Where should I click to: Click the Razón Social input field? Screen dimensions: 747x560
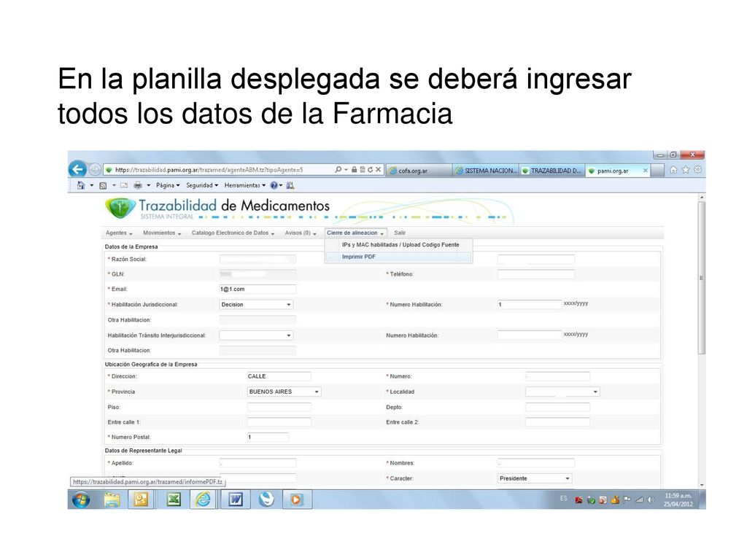point(258,260)
